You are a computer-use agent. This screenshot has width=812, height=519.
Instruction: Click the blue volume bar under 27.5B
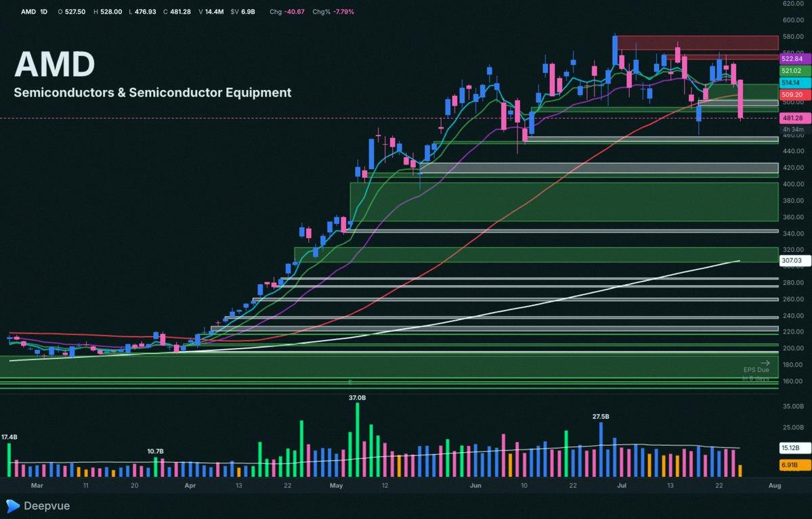point(601,450)
